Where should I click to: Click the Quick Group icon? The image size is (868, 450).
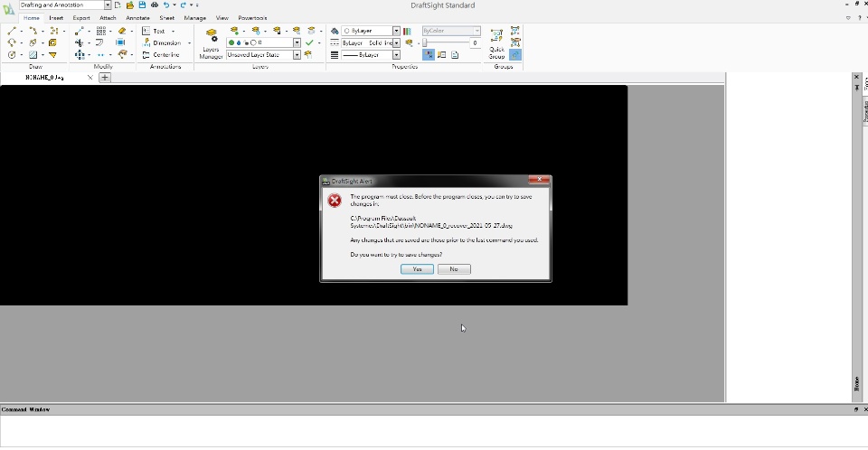pyautogui.click(x=496, y=43)
